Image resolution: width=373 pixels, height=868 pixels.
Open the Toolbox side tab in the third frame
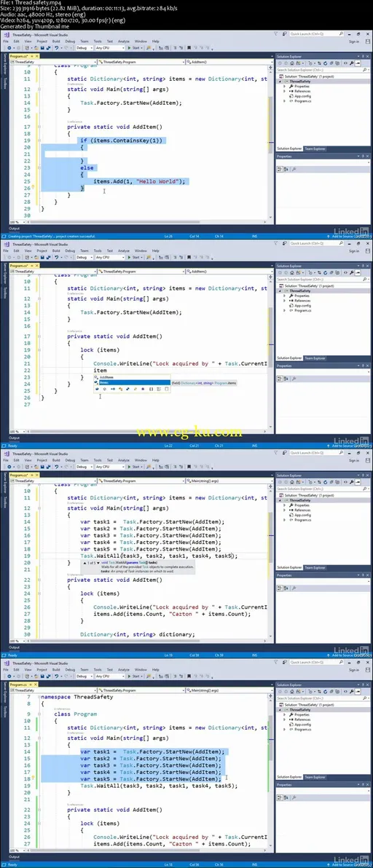(4, 502)
